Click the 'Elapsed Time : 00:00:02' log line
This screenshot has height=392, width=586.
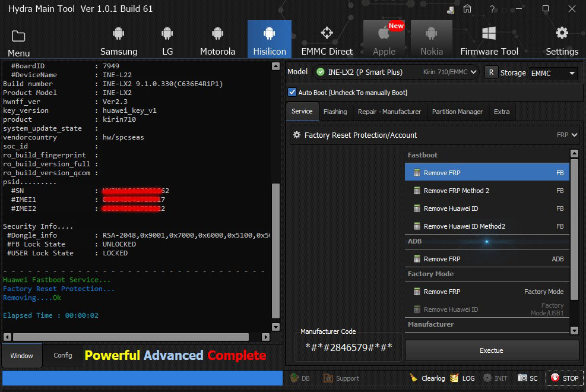pyautogui.click(x=51, y=315)
